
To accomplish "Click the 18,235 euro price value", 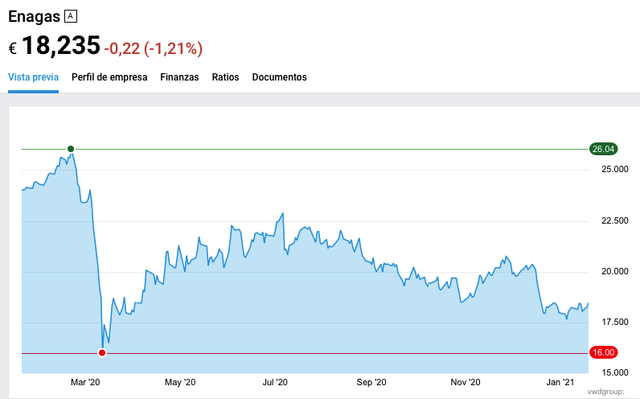I will (61, 45).
